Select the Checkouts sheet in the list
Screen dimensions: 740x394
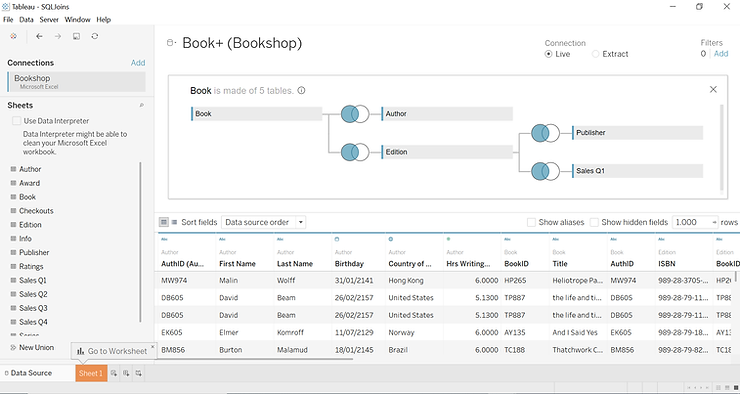click(36, 211)
